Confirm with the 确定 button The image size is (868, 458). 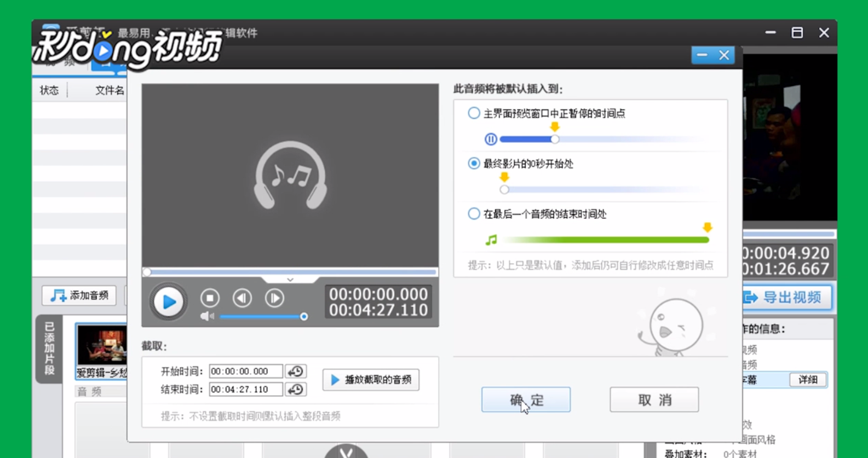pyautogui.click(x=526, y=400)
